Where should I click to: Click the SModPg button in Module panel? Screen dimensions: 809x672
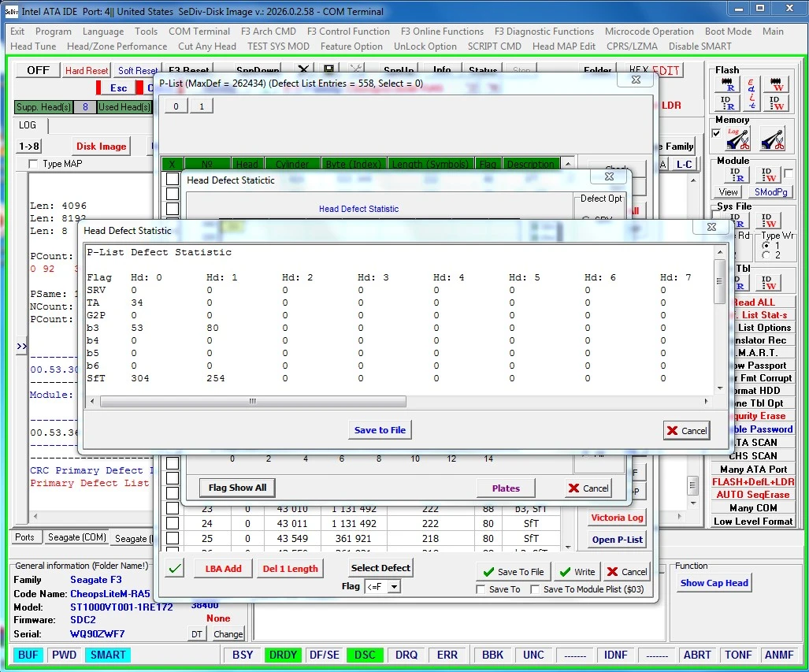tap(771, 192)
